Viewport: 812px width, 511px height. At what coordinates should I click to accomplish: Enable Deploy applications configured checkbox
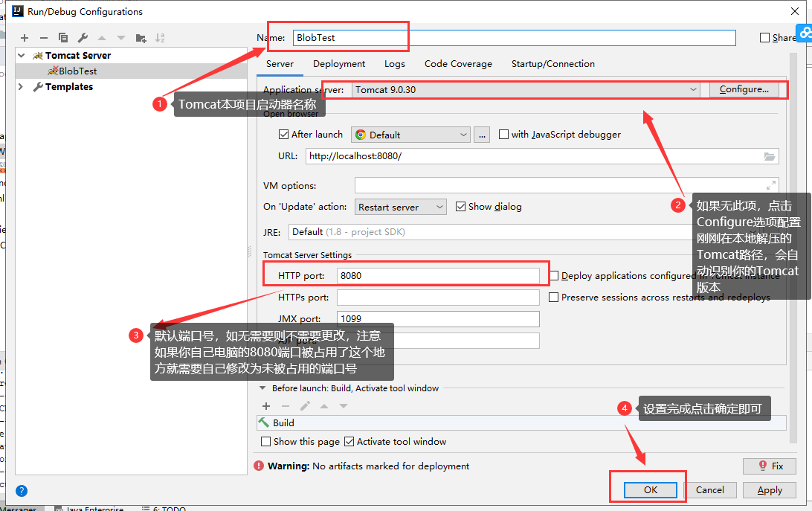pyautogui.click(x=554, y=276)
